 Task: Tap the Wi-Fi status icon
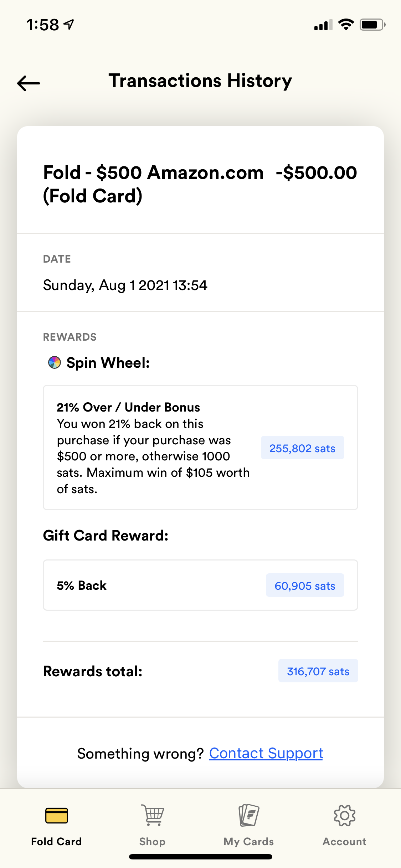coord(346,25)
